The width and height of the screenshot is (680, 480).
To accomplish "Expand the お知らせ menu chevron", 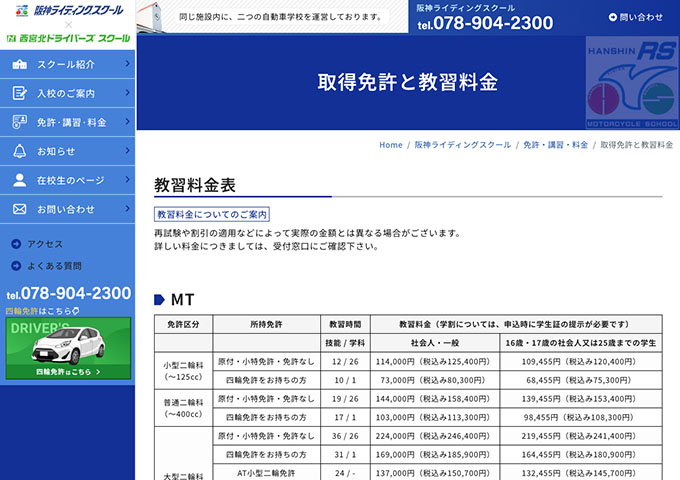I will coord(128,150).
